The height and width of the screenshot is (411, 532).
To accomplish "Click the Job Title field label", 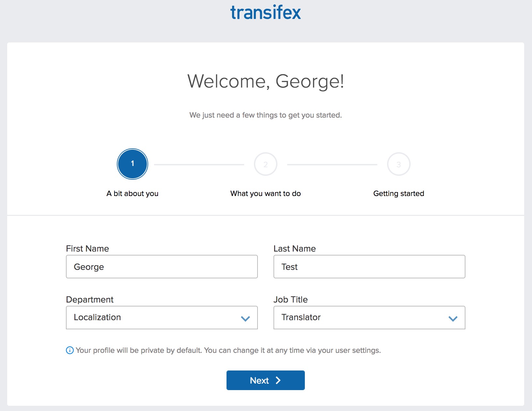I will pos(290,300).
